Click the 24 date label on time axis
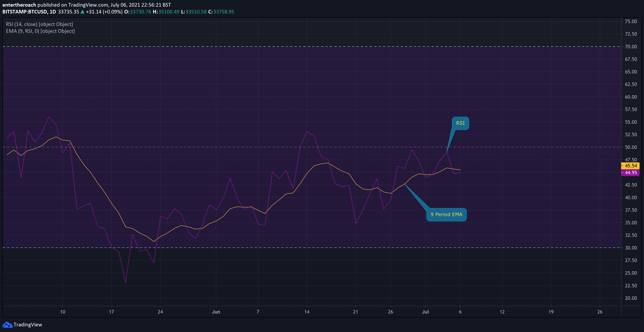 [160, 312]
